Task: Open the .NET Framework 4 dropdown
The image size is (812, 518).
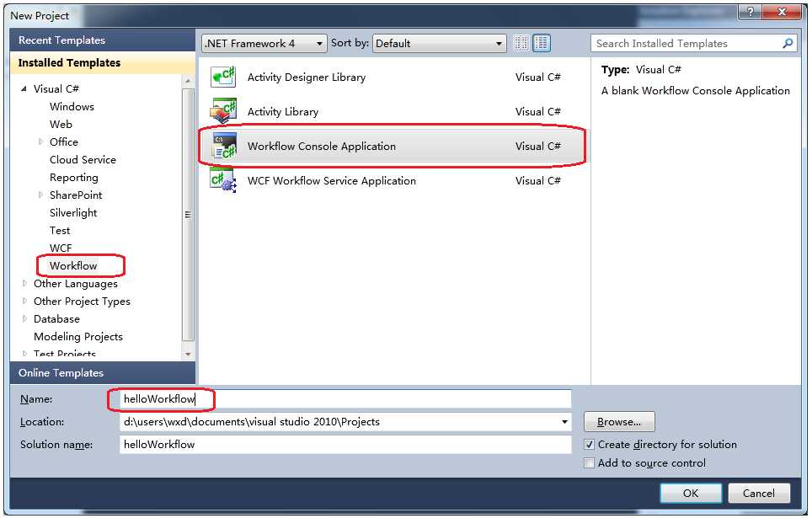Action: tap(264, 44)
